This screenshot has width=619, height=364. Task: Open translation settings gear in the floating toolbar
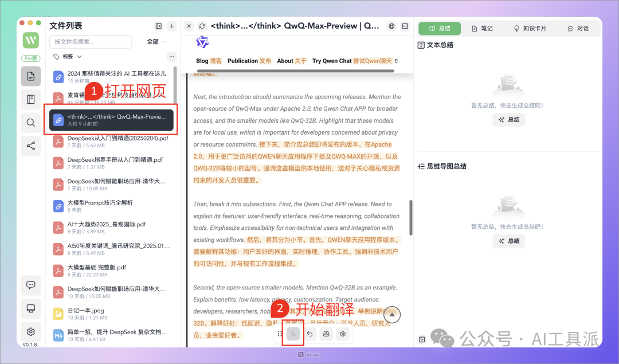point(343,334)
